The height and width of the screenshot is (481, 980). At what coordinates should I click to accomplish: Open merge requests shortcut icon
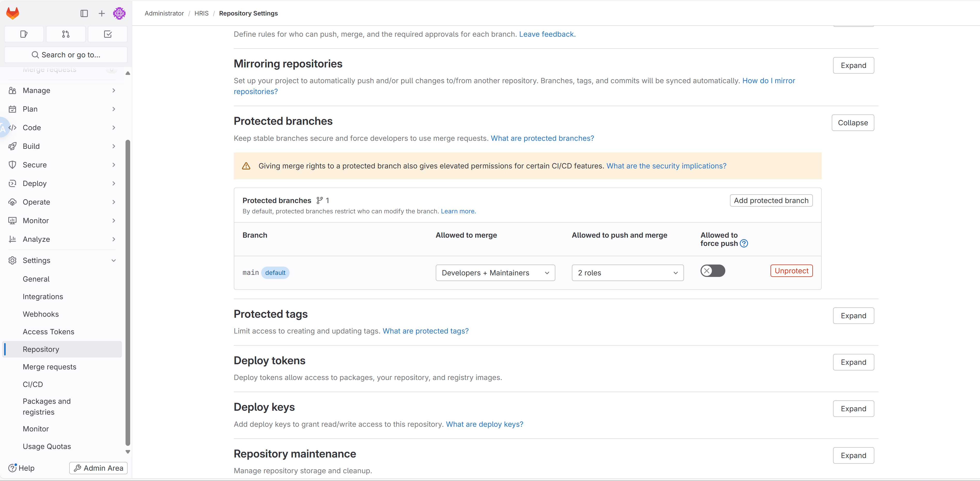(66, 34)
